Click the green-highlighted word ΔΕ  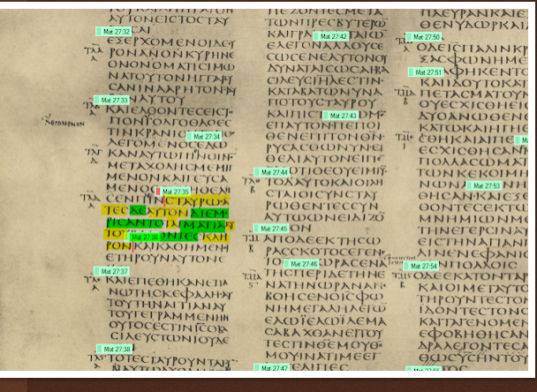(138, 210)
